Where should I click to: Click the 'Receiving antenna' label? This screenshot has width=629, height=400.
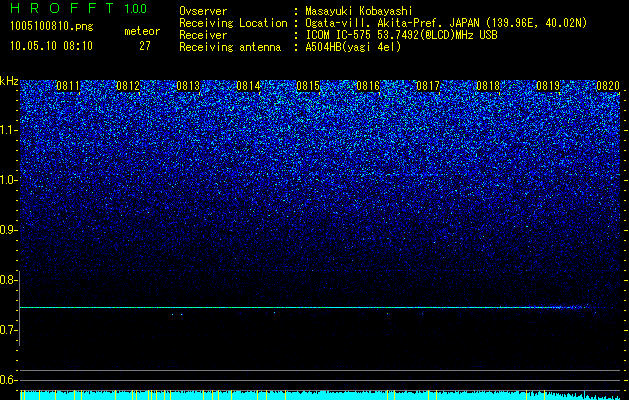230,47
